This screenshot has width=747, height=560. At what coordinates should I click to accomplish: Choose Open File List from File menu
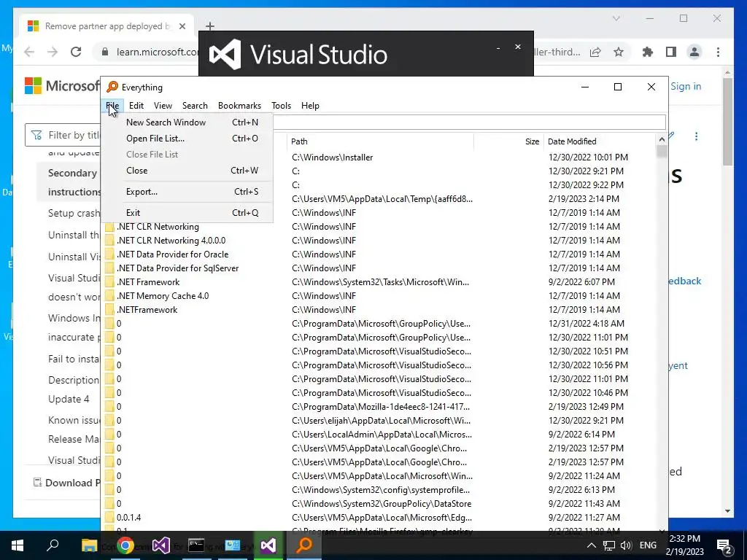point(187,139)
